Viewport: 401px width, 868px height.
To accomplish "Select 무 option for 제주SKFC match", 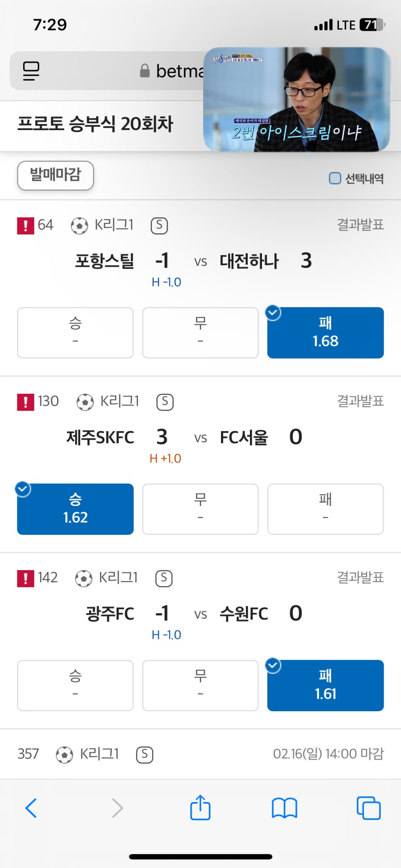I will tap(200, 509).
